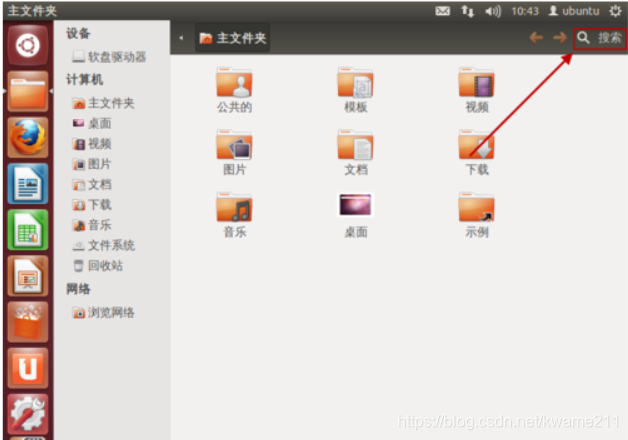628x440 pixels.
Task: Click the Files folder icon in launcher
Action: pyautogui.click(x=28, y=91)
